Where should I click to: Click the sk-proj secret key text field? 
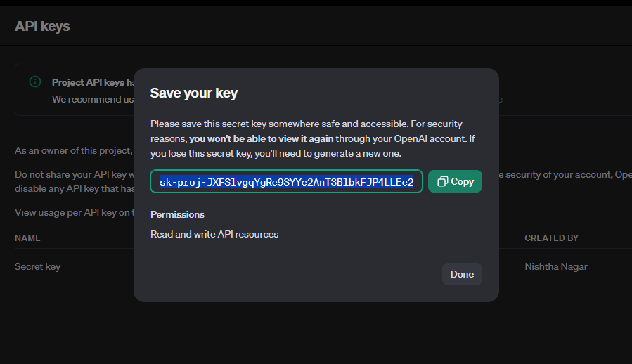[286, 181]
